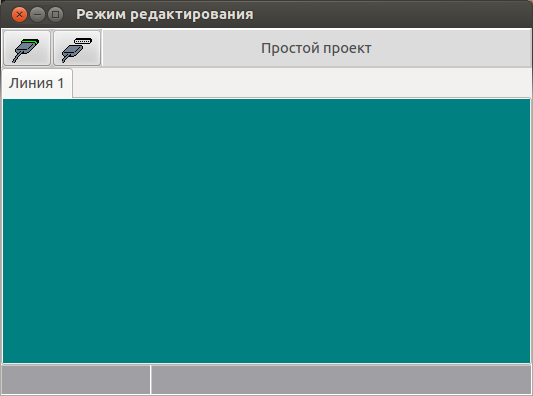
Task: Activate the second toolbar button with unplugged cable
Action: (77, 48)
